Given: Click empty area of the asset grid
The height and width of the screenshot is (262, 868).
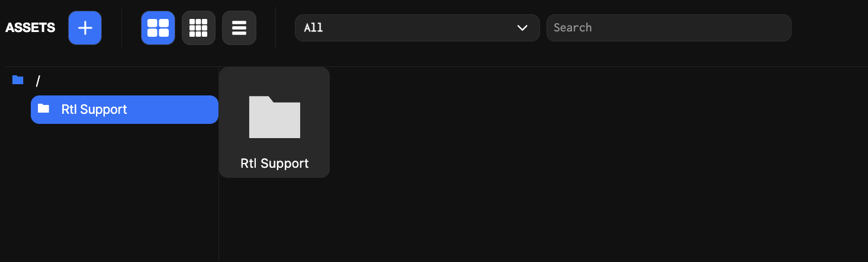Looking at the screenshot, I should click(x=592, y=178).
